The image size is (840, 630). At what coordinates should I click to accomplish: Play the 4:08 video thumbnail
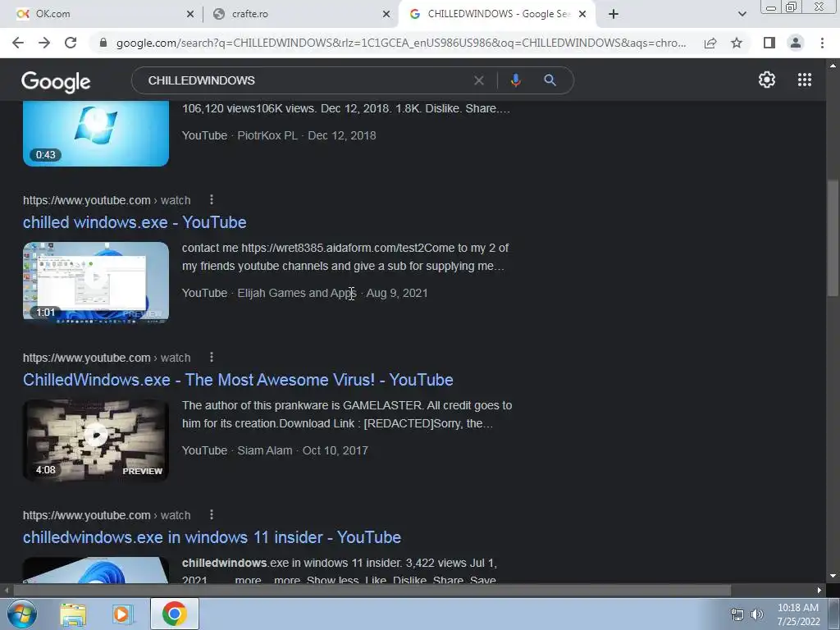pyautogui.click(x=96, y=440)
